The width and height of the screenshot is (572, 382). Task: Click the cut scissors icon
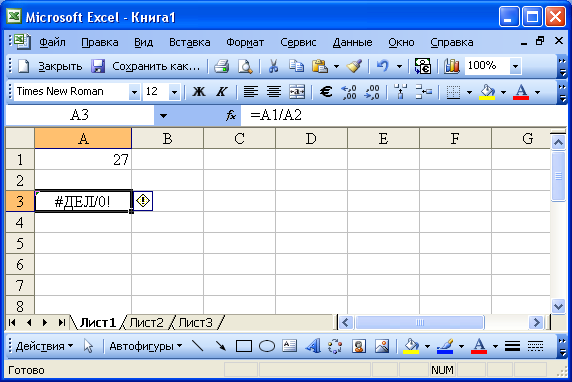(x=273, y=66)
